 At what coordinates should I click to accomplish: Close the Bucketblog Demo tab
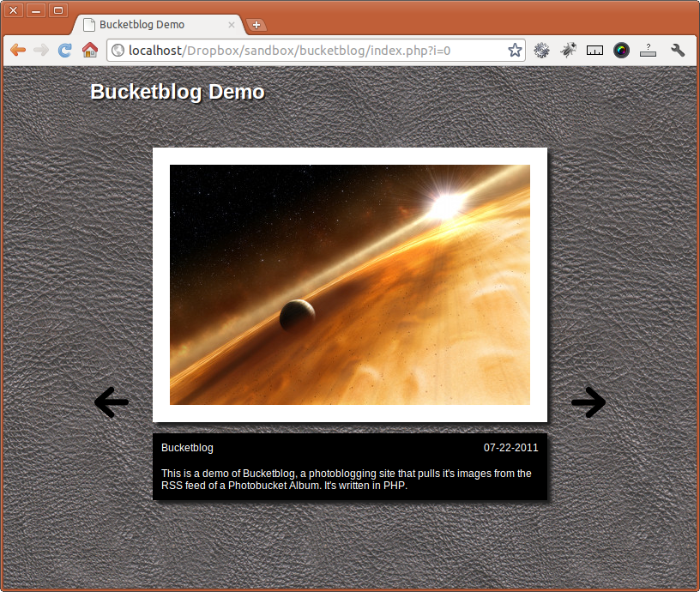coord(232,25)
